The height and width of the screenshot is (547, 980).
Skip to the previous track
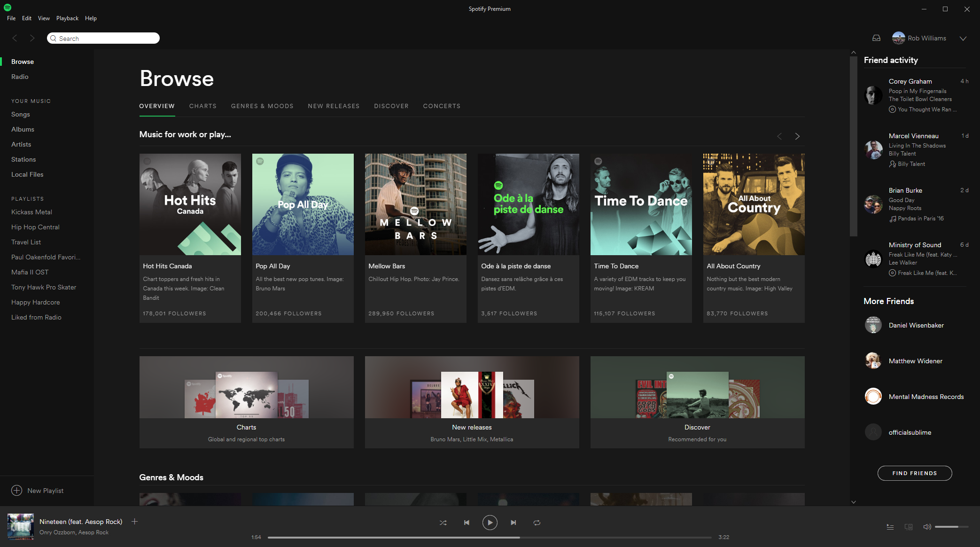[467, 523]
